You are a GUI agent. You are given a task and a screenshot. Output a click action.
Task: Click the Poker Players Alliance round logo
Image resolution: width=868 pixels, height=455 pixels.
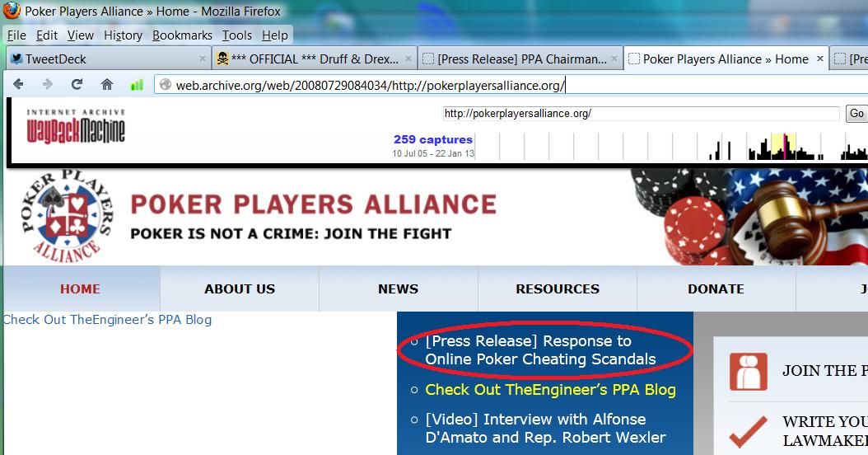click(67, 217)
